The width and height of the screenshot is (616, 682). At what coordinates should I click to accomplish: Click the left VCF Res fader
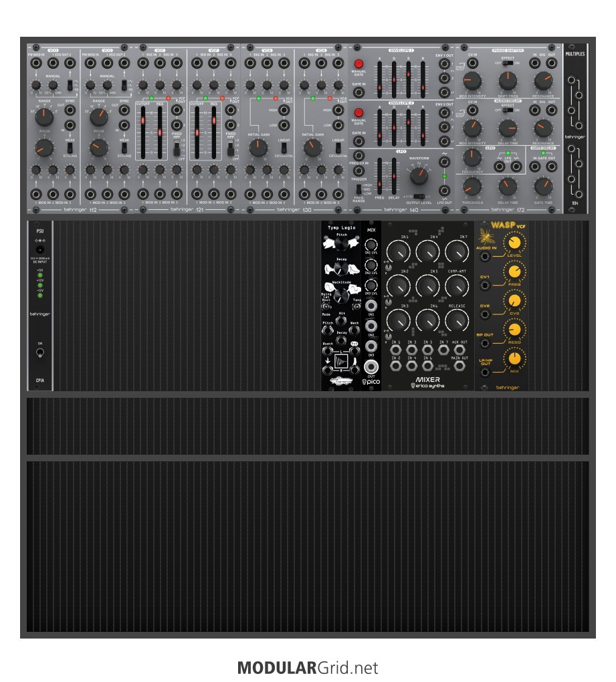coord(160,132)
